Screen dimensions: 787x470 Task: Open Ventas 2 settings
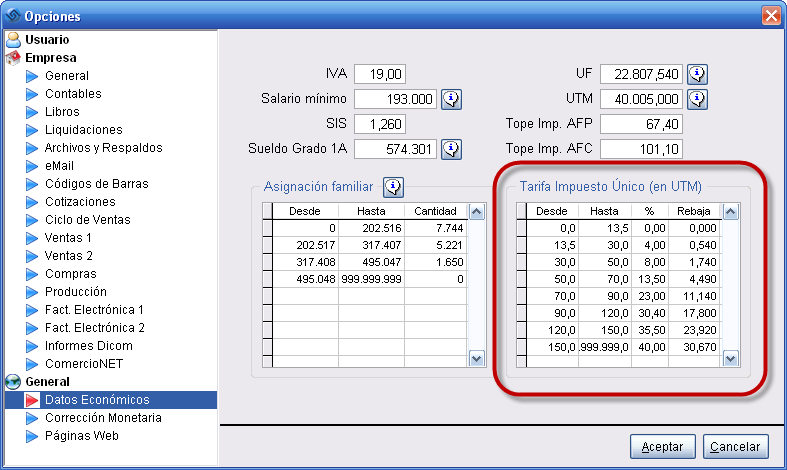pos(69,256)
